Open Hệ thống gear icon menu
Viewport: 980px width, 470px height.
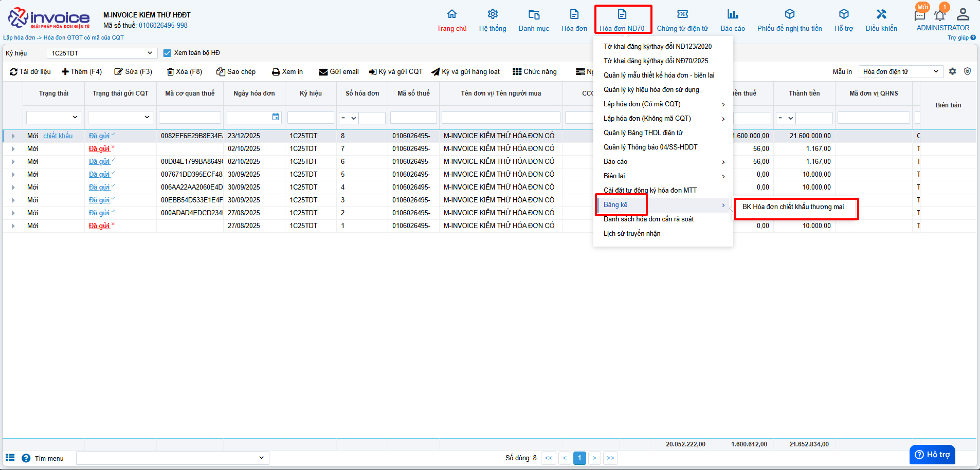pyautogui.click(x=492, y=14)
